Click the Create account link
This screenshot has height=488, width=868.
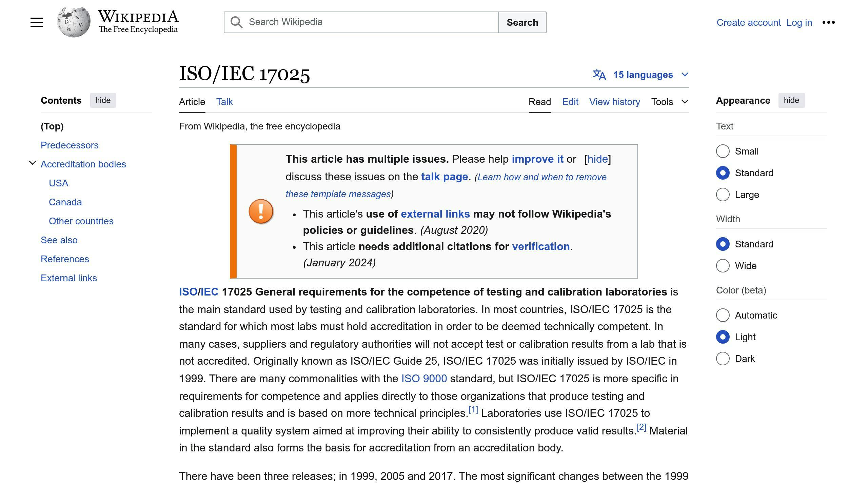749,22
